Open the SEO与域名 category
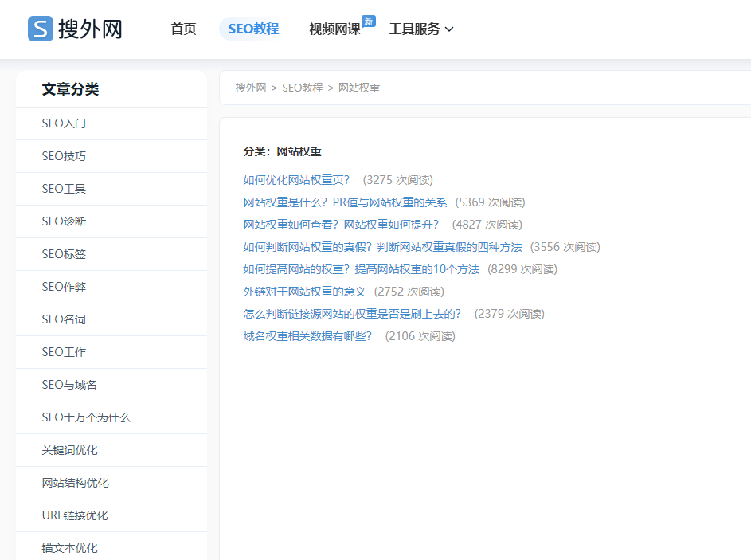The image size is (751, 560). click(111, 385)
